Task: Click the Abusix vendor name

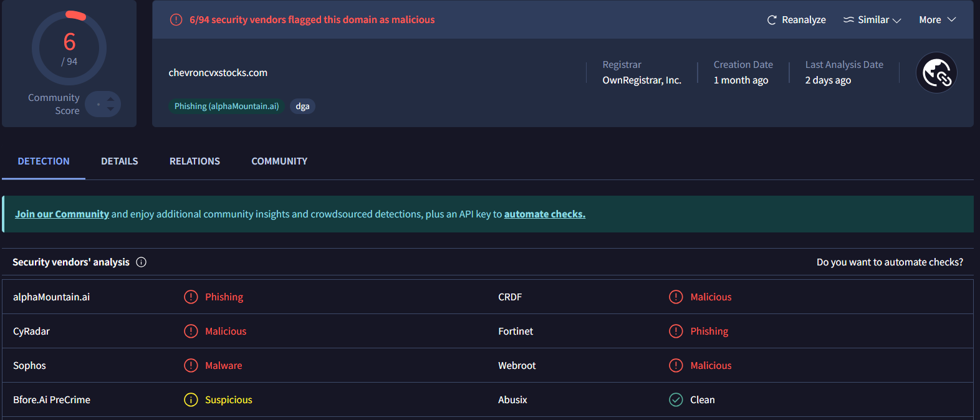Action: coord(512,400)
